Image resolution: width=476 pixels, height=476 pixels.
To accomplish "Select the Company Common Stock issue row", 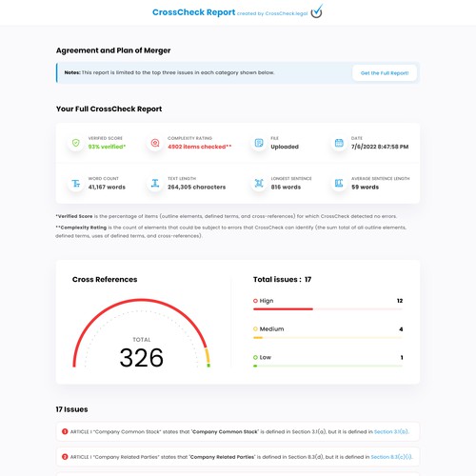I will tap(238, 431).
